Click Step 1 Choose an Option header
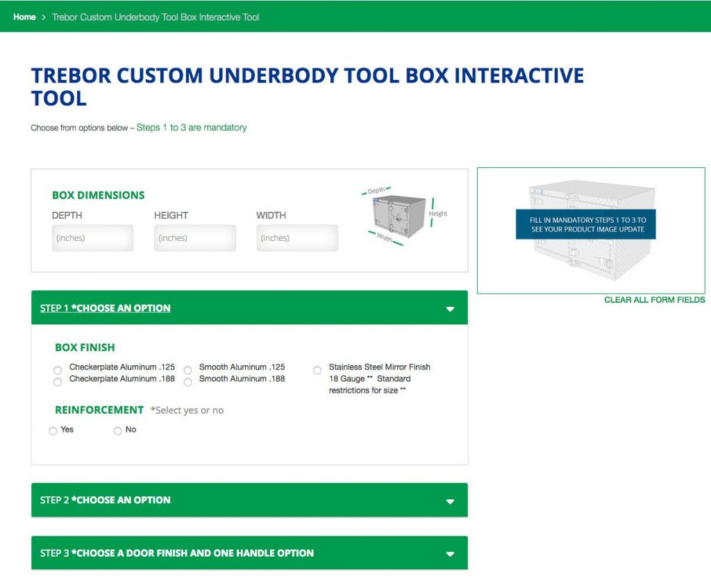 pyautogui.click(x=106, y=308)
